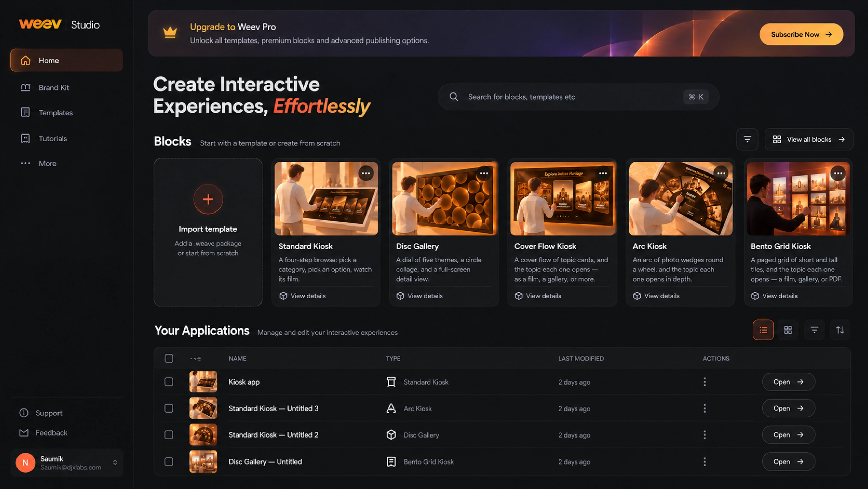Viewport: 868px width, 489px height.
Task: Open the three-dot menu on the Standard Kiosk card
Action: [x=366, y=173]
